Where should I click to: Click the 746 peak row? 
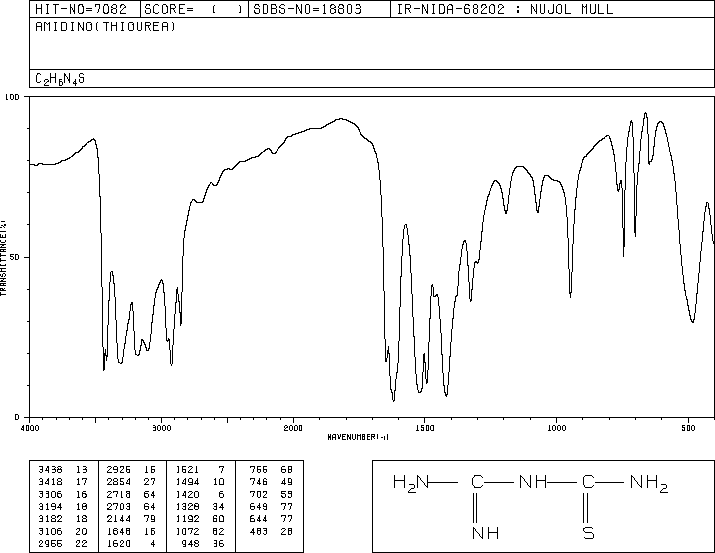point(271,481)
